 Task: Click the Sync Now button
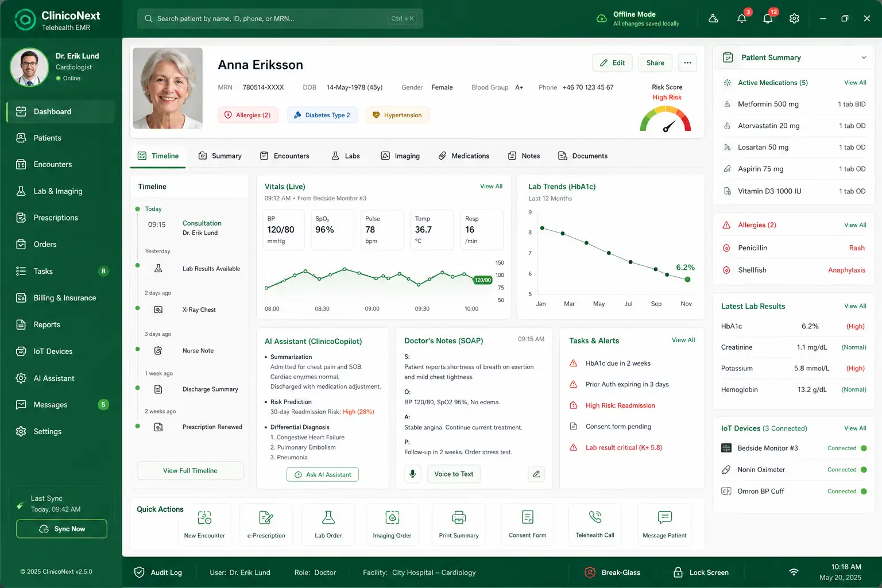pos(61,529)
